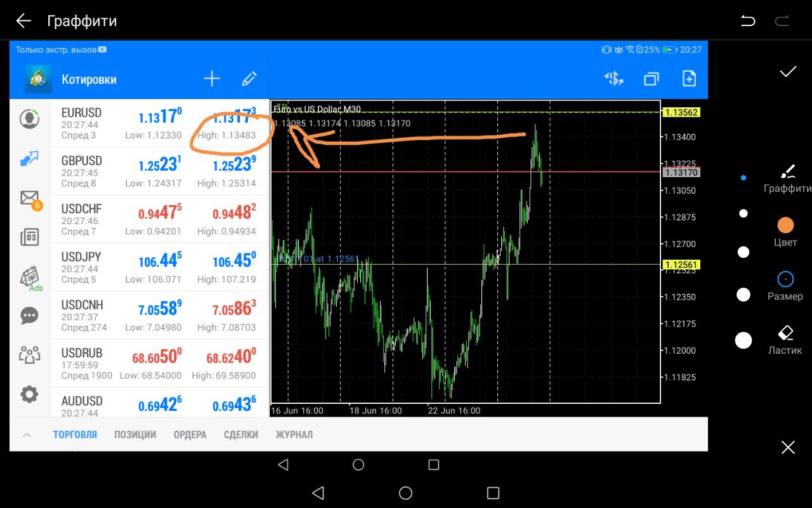Pick the medium brush size dot
Screen dimensions: 812x508
click(x=743, y=253)
